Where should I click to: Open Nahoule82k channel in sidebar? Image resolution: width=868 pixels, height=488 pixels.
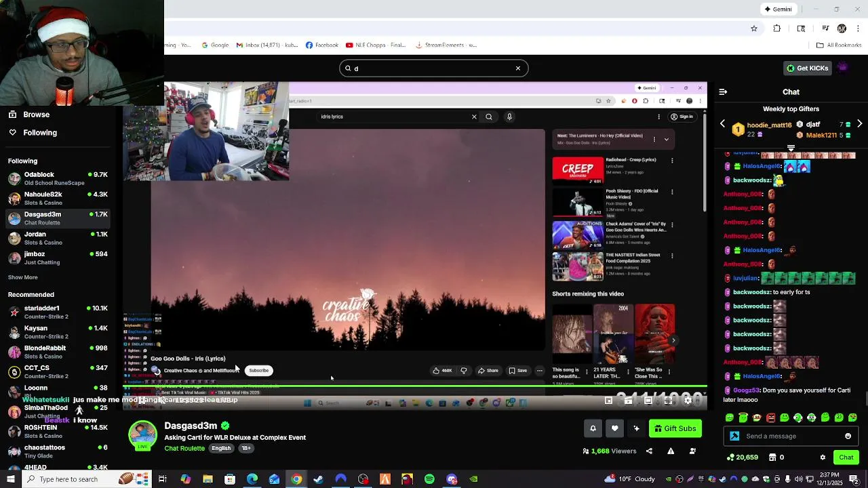click(58, 198)
